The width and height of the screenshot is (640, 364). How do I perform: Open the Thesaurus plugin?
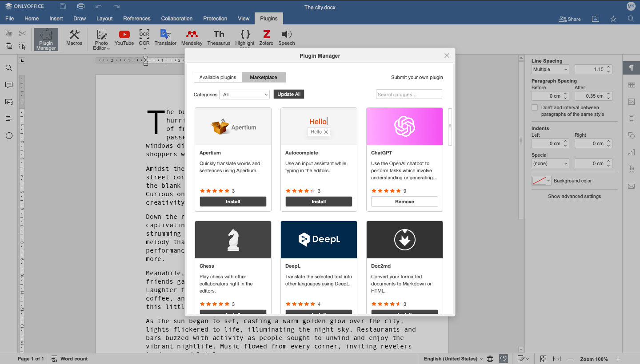219,38
